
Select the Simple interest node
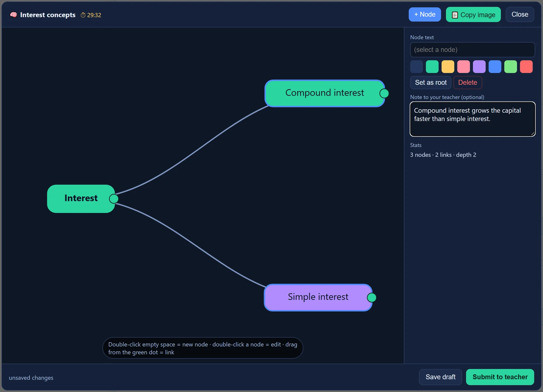click(x=318, y=297)
